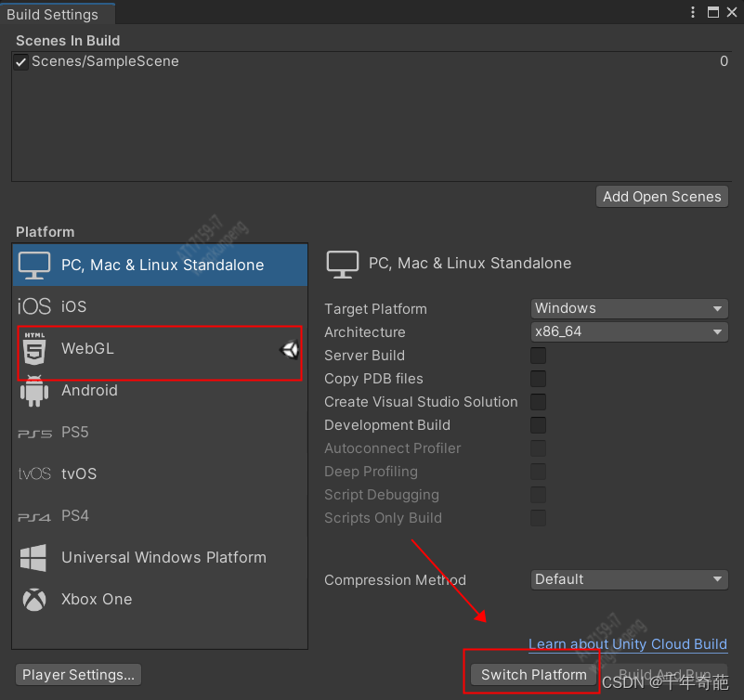The width and height of the screenshot is (744, 700).
Task: Open the Target Platform dropdown
Action: (x=629, y=308)
